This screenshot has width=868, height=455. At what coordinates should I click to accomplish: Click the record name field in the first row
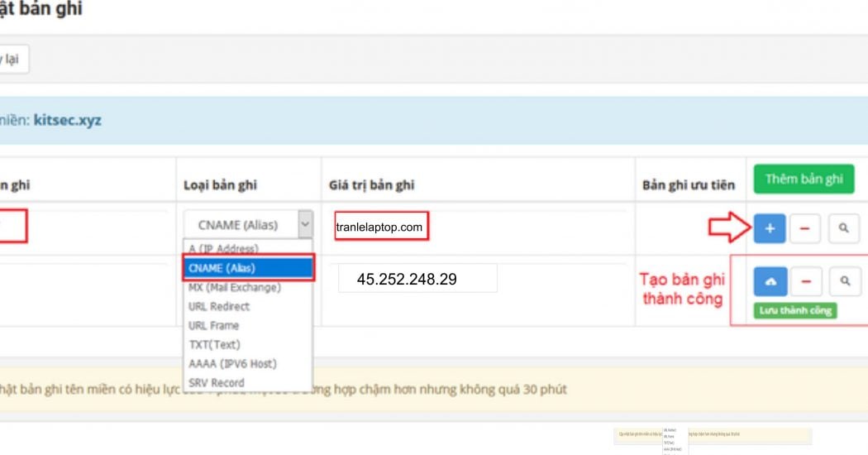[x=12, y=226]
